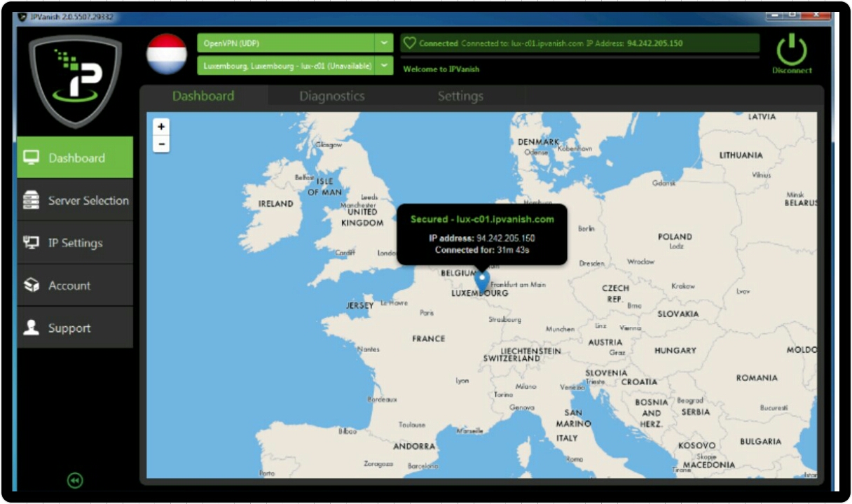Screen dimensions: 852x504
Task: Click the LITHUANIA label on the map
Action: coord(741,155)
